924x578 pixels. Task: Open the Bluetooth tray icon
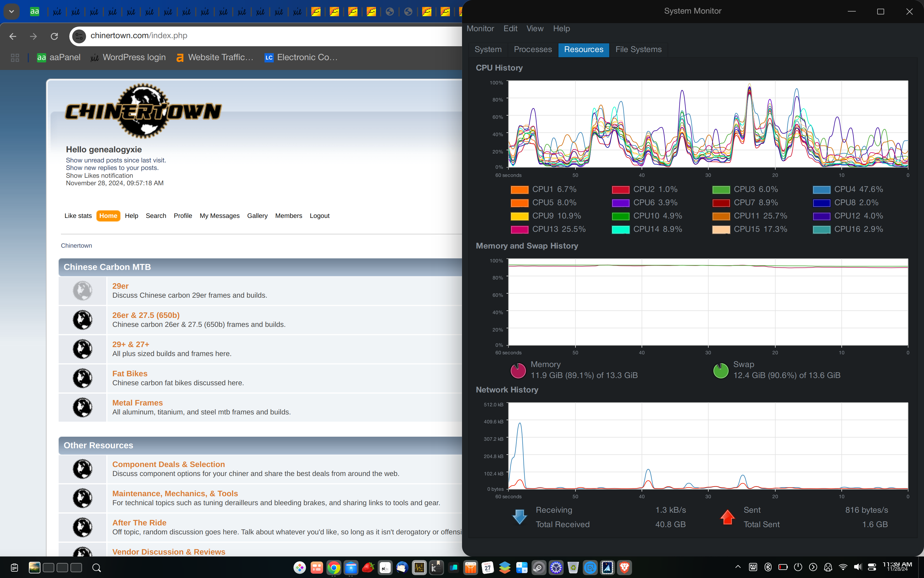click(768, 567)
